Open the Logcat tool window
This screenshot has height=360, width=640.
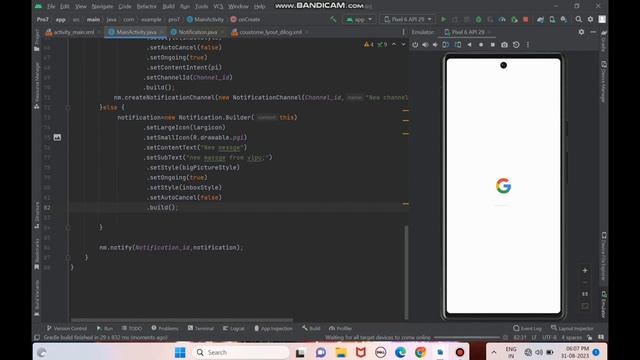(233, 328)
